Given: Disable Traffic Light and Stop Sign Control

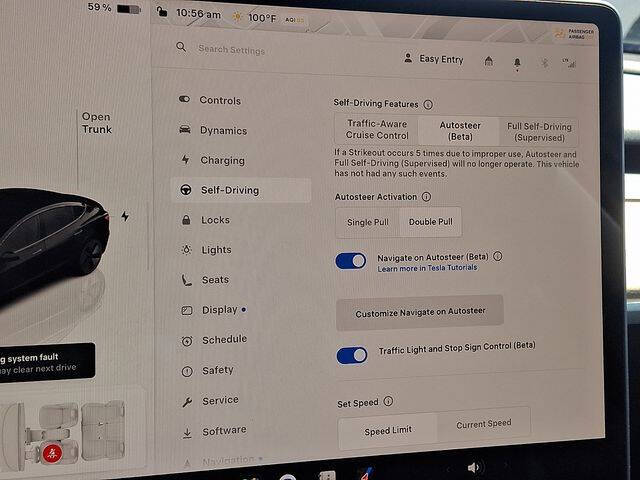Looking at the screenshot, I should [x=352, y=356].
